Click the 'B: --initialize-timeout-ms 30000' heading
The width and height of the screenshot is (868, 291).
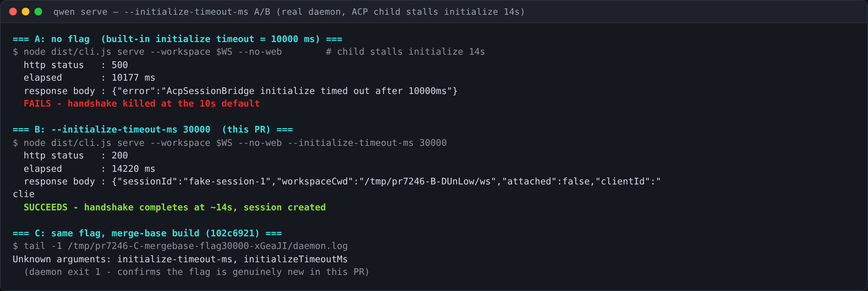153,130
